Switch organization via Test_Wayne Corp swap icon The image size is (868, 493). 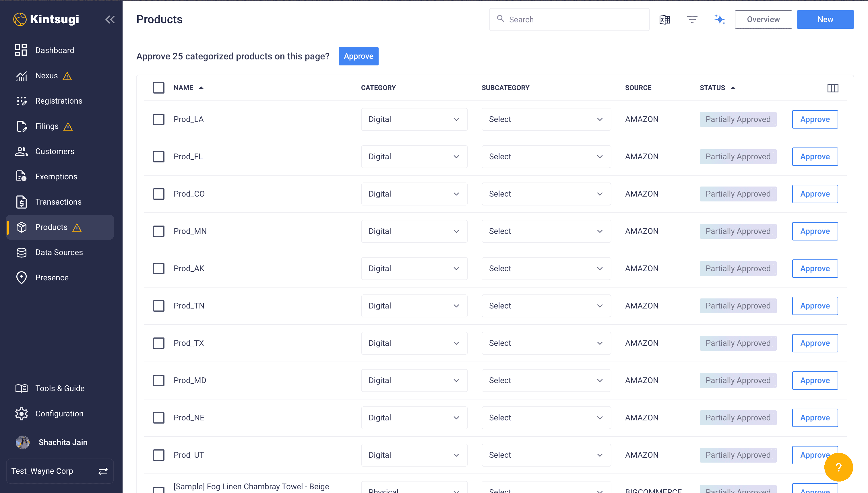pos(103,471)
